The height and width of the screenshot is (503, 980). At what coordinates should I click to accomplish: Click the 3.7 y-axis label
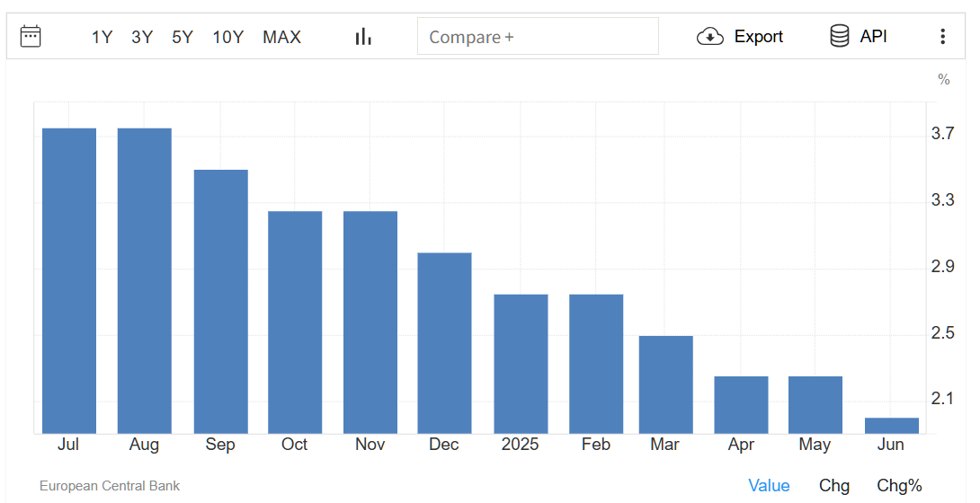pos(942,134)
